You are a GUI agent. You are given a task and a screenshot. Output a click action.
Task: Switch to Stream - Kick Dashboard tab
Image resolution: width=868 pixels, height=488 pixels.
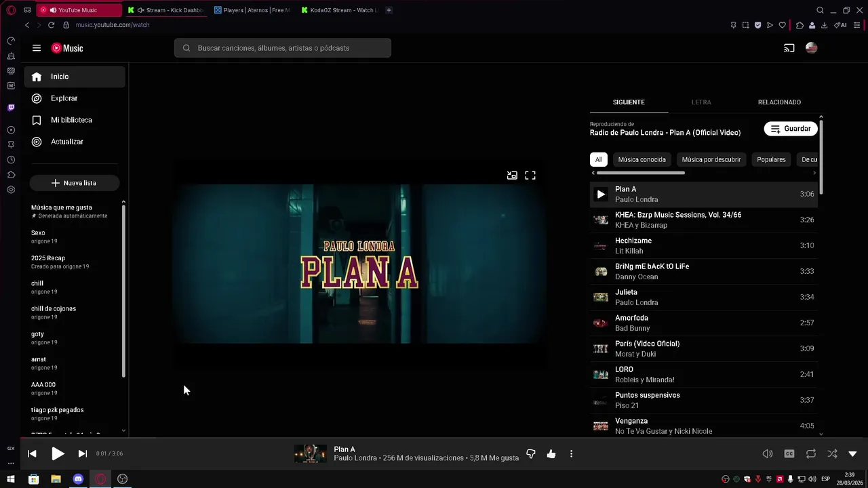(x=166, y=10)
